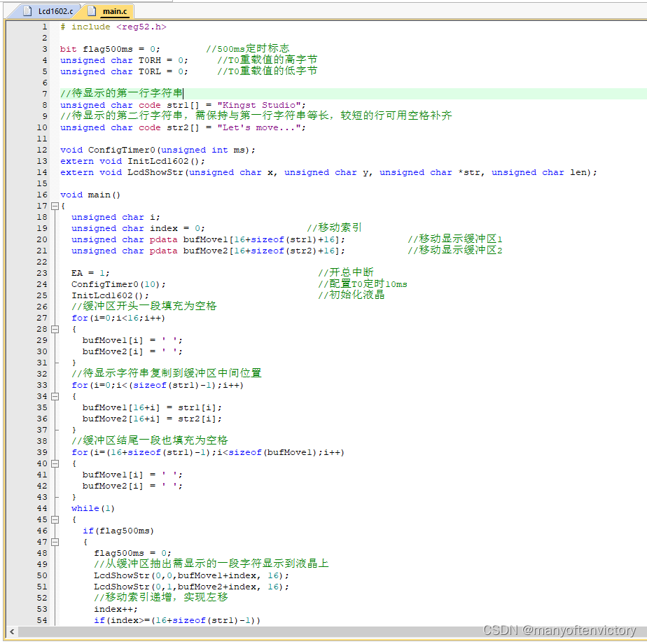Click on 'bit flag500ms = 0;' declaration
The height and width of the screenshot is (644, 647).
(110, 49)
